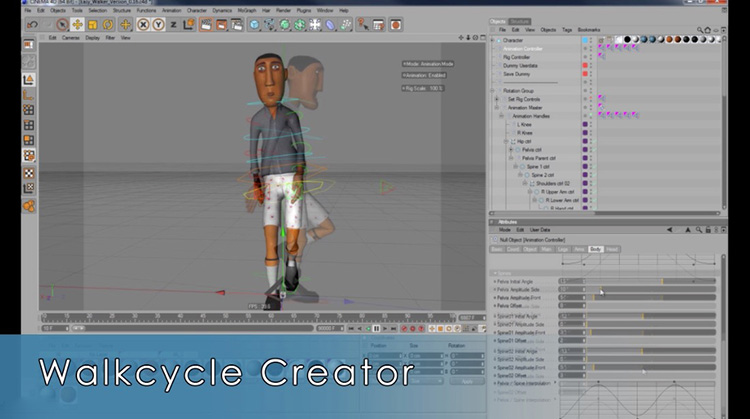750x419 pixels.
Task: Collapse the Rotation Group node
Action: tap(493, 91)
